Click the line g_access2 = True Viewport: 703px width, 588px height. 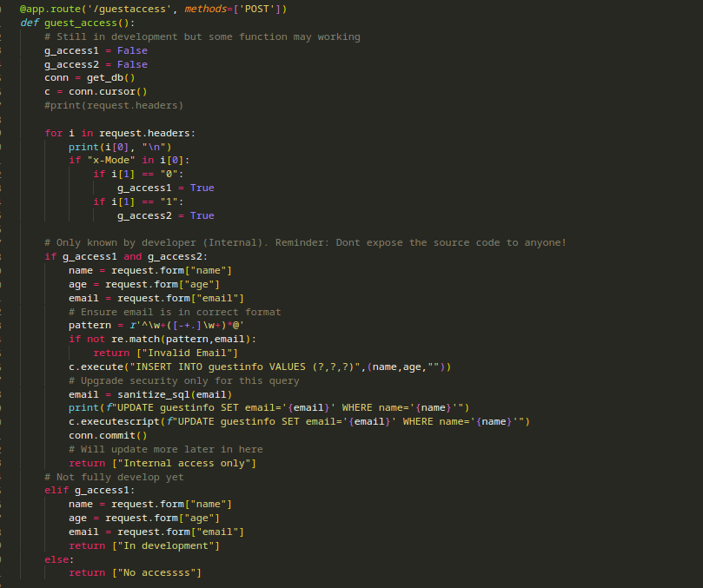pos(165,216)
